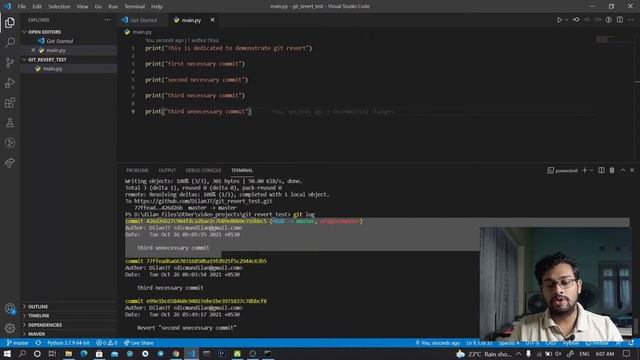
Task: Open the Selection menu
Action: (59, 7)
